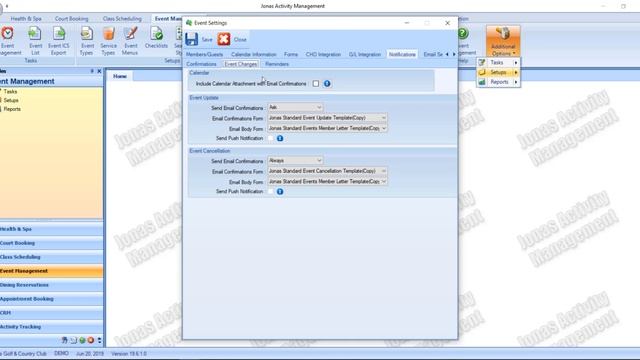Viewport: 640px width, 360px height.
Task: Switch to the Calendar Information tab
Action: (253, 54)
